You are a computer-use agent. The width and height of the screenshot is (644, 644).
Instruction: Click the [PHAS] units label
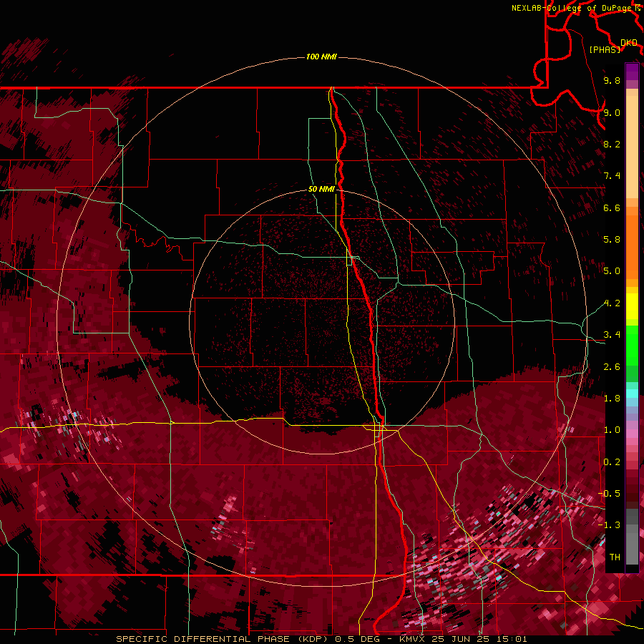point(605,49)
